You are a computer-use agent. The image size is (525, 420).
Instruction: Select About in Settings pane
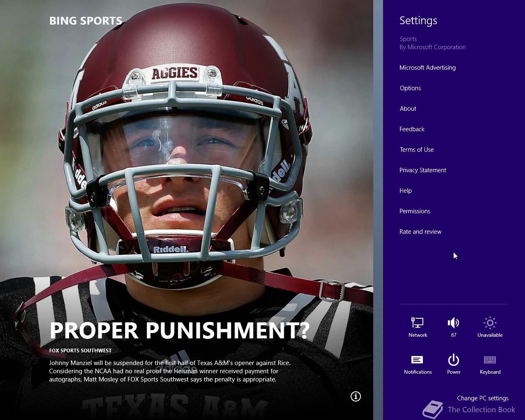click(x=408, y=109)
